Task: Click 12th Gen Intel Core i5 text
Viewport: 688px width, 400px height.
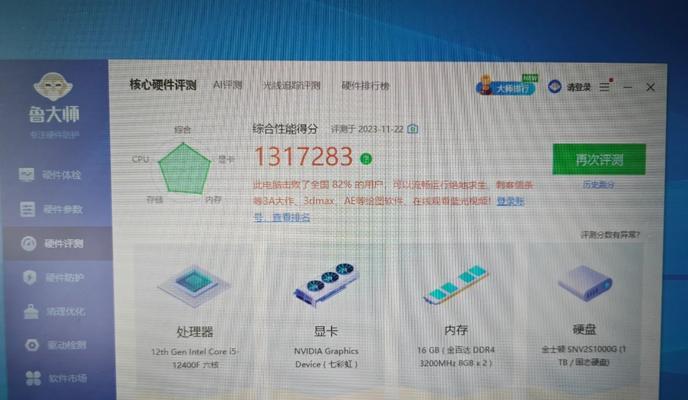Action: point(194,358)
